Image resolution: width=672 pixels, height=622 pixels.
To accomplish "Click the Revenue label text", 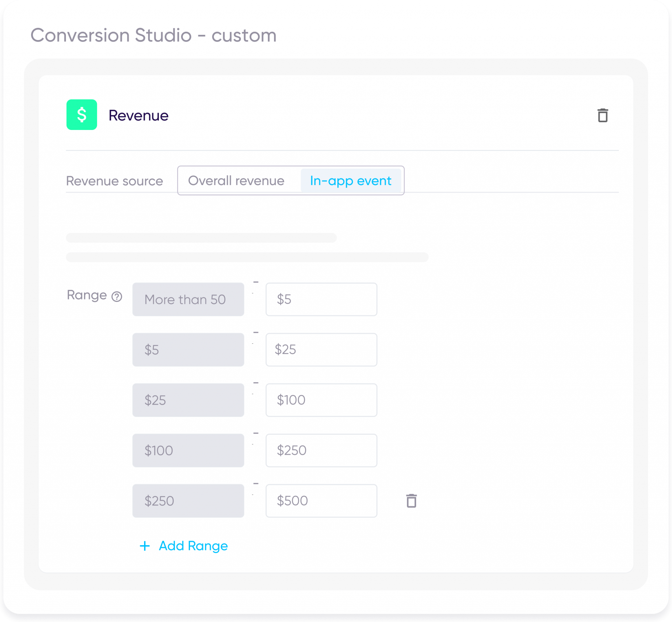I will pos(138,115).
